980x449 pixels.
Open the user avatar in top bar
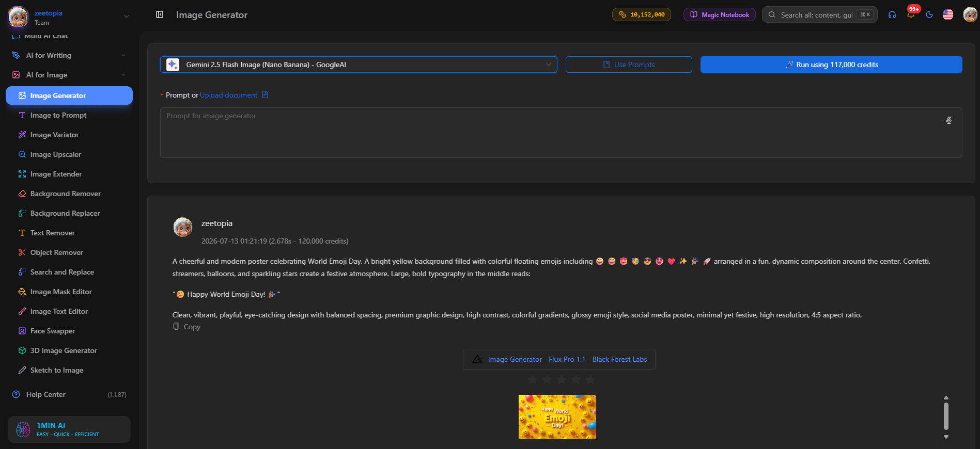(970, 14)
